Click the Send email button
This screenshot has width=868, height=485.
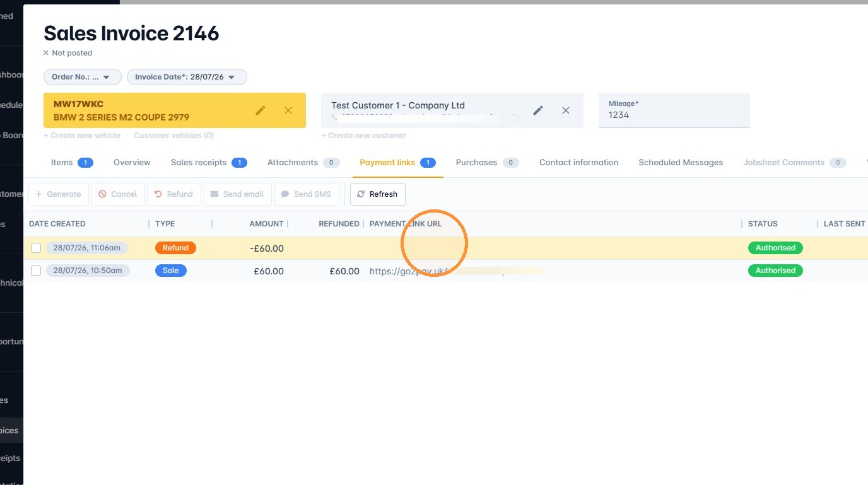pos(238,194)
